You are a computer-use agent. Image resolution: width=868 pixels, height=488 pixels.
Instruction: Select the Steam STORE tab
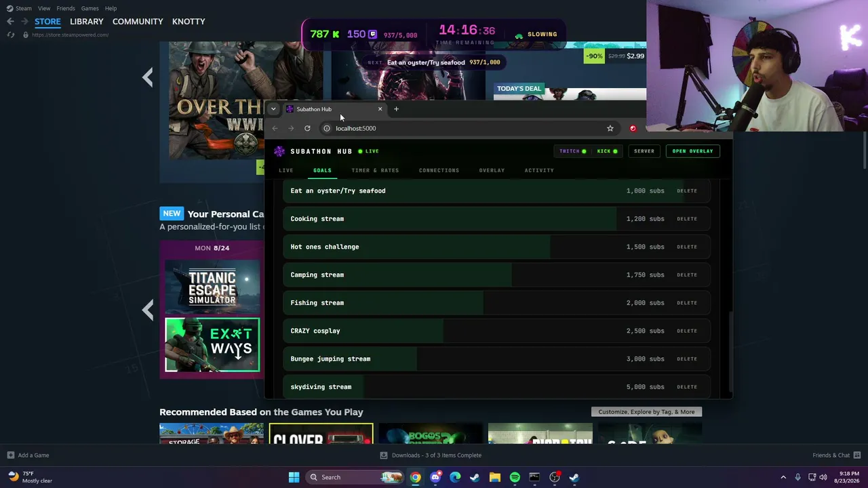point(47,22)
